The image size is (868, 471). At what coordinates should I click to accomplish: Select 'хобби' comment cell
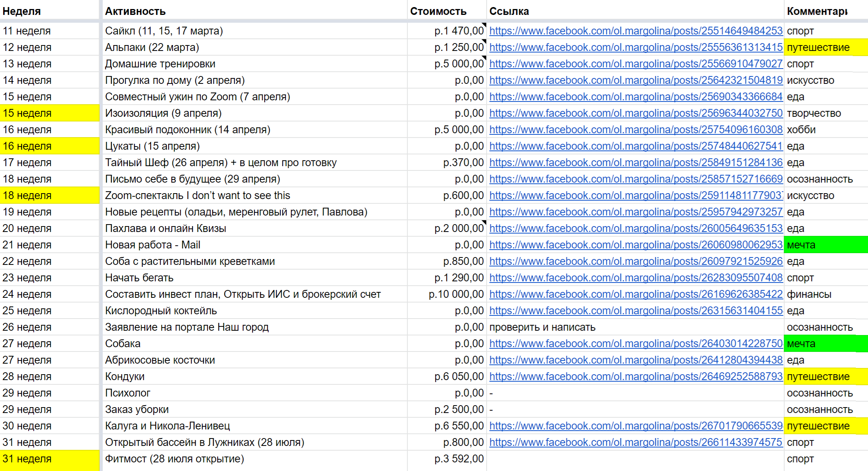[x=826, y=129]
